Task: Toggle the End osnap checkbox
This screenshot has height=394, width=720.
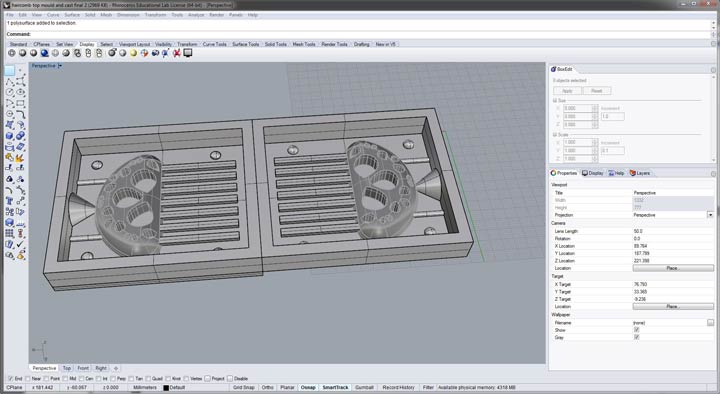Action: [10, 379]
